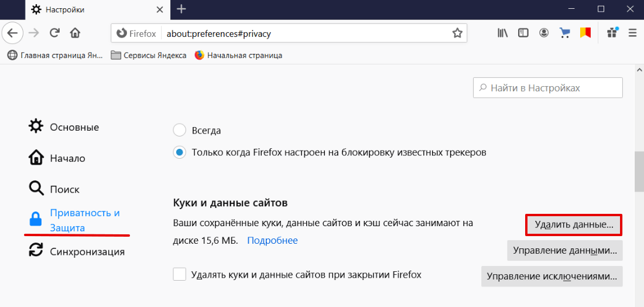Click the sync arrows icon beside Синхронизация
The width and height of the screenshot is (644, 307).
(x=36, y=251)
